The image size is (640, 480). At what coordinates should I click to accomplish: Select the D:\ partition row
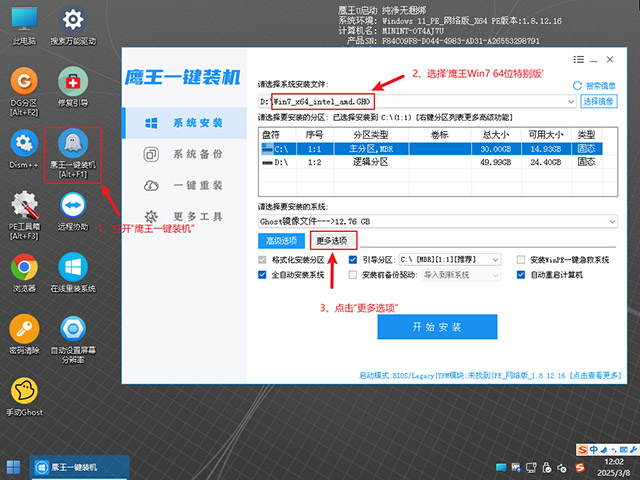pos(431,162)
